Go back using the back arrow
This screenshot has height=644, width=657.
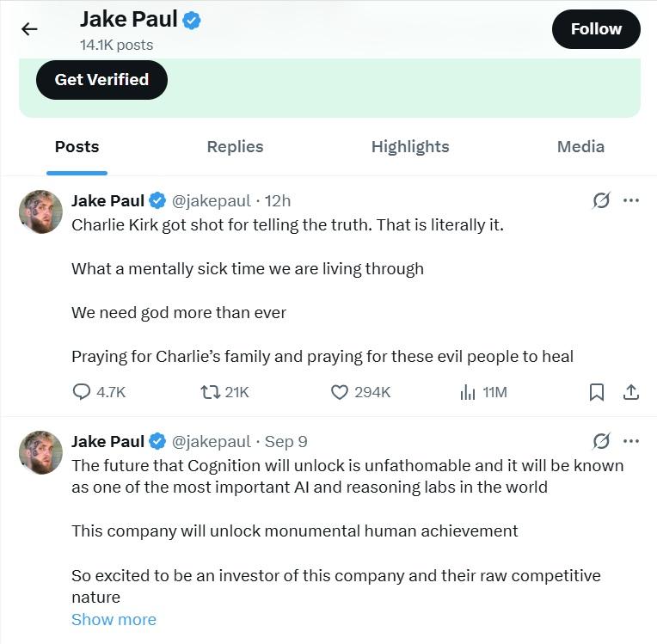pyautogui.click(x=29, y=29)
